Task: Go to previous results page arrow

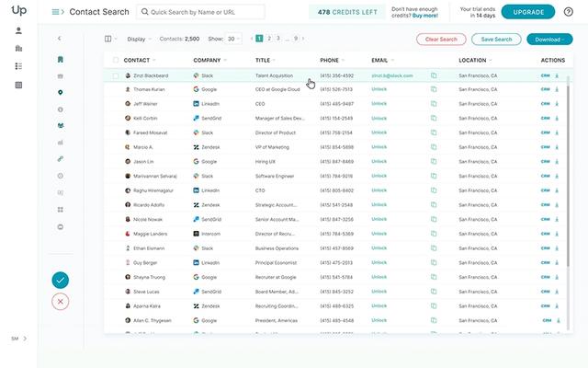Action: [x=251, y=39]
